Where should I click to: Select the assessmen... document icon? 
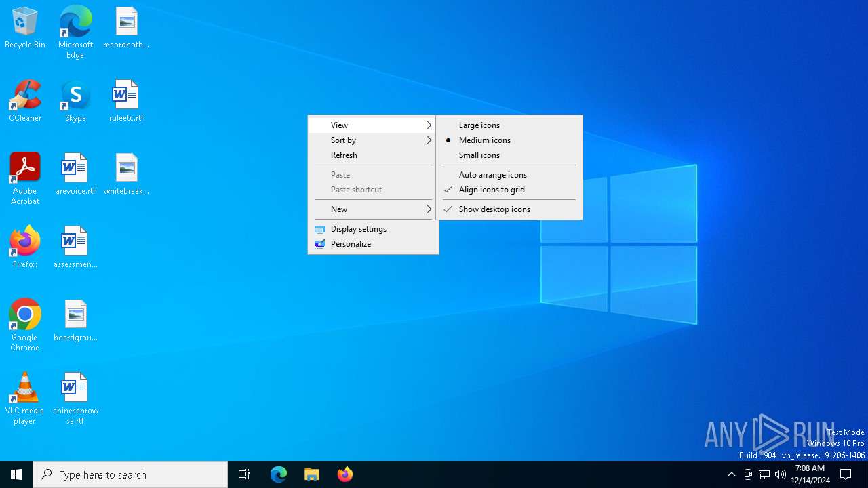tap(75, 248)
